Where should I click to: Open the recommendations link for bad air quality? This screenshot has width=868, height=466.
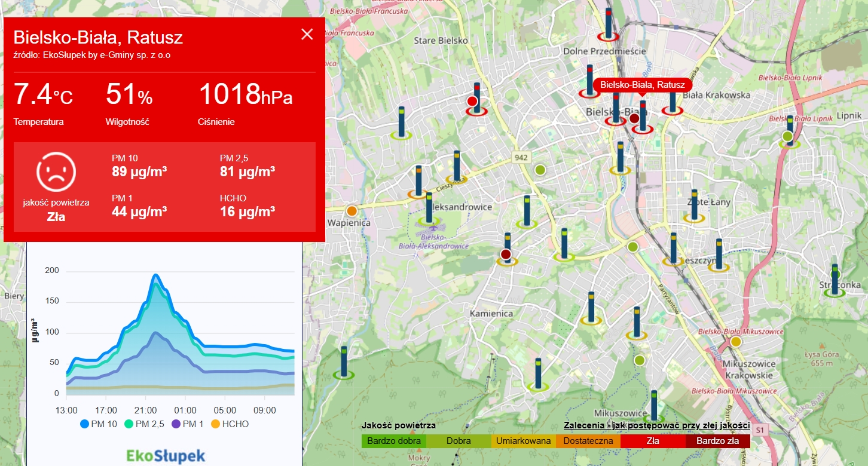[656, 425]
